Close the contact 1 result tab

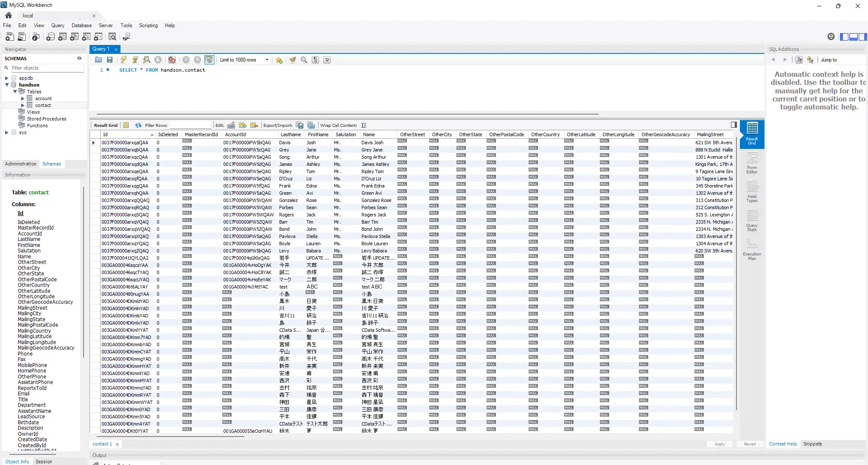117,444
